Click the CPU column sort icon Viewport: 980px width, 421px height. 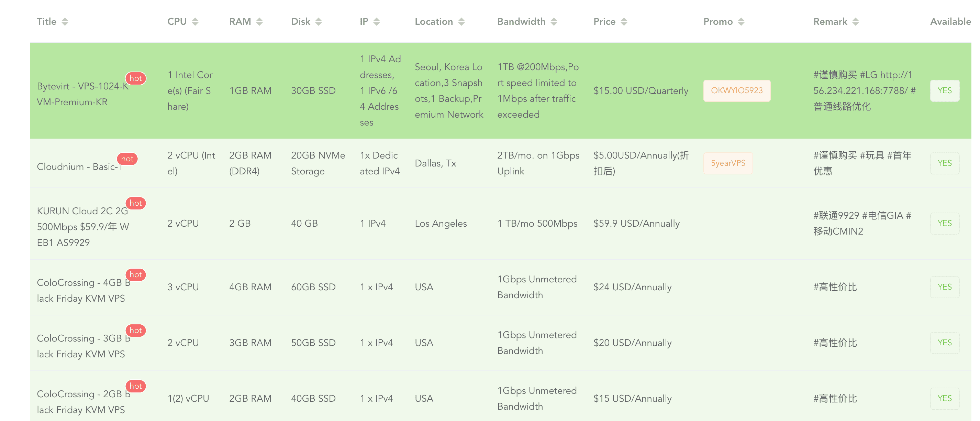[x=195, y=22]
